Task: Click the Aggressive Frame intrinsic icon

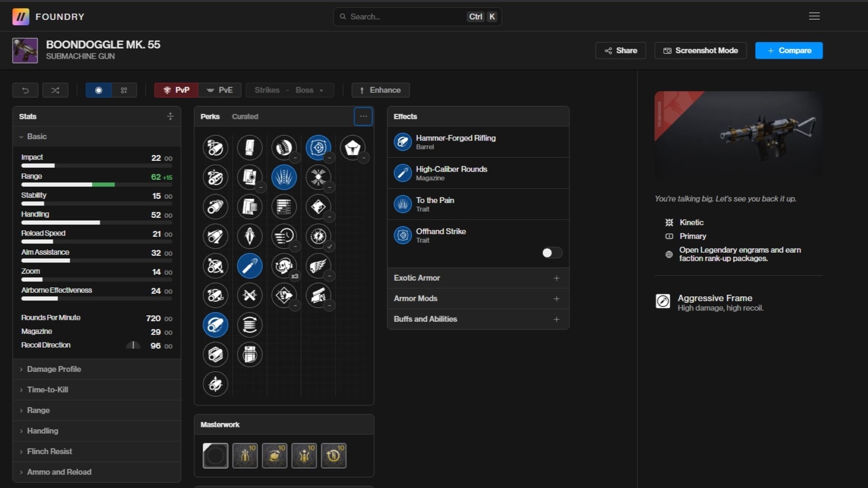Action: click(x=663, y=301)
